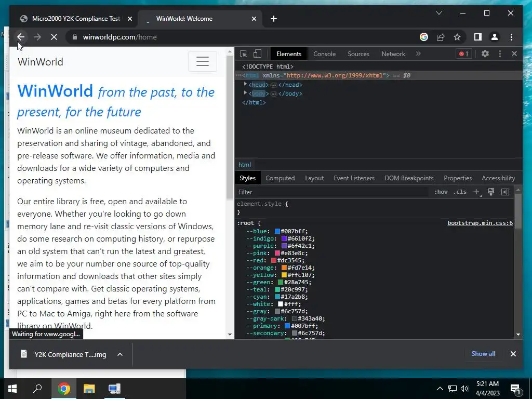Toggle computed styles sidebar
The height and width of the screenshot is (399, 532).
click(x=505, y=192)
